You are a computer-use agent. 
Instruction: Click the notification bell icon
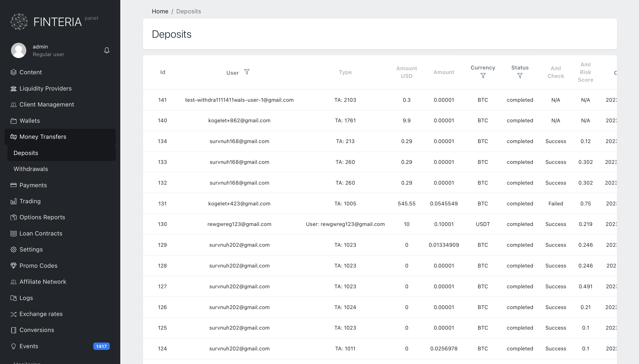coord(107,50)
